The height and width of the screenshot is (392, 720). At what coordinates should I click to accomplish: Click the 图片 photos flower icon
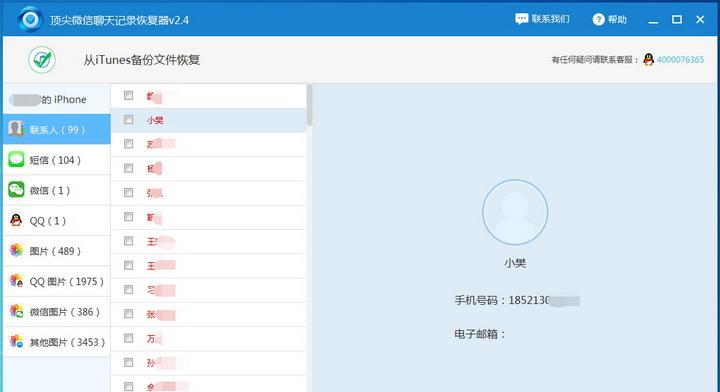coord(16,251)
